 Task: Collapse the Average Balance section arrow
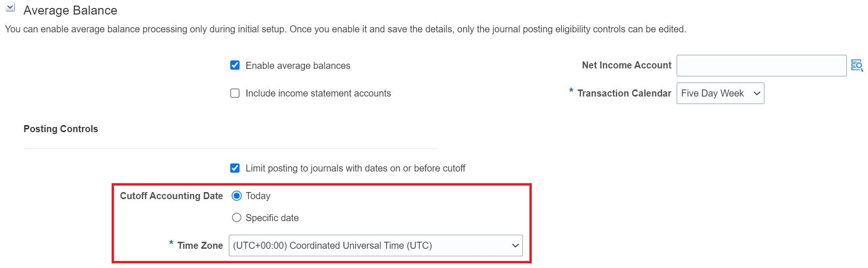10,8
